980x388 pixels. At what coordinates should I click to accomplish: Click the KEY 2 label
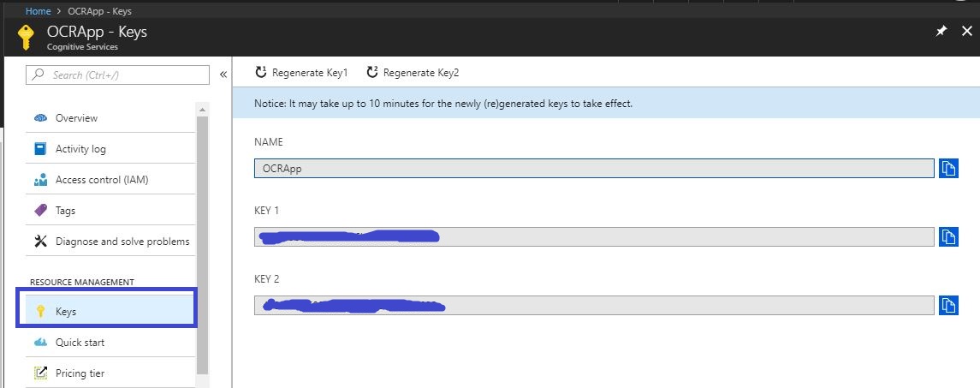pos(267,279)
